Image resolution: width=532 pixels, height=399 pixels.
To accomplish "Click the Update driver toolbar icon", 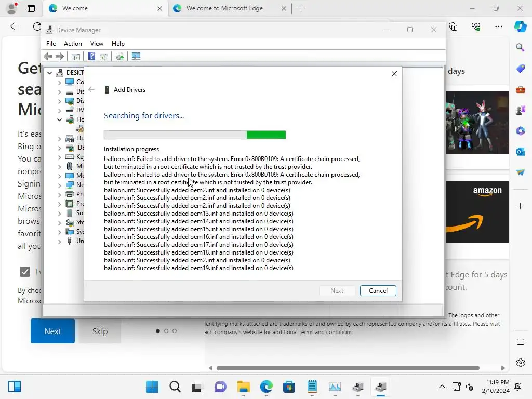I will (x=120, y=56).
